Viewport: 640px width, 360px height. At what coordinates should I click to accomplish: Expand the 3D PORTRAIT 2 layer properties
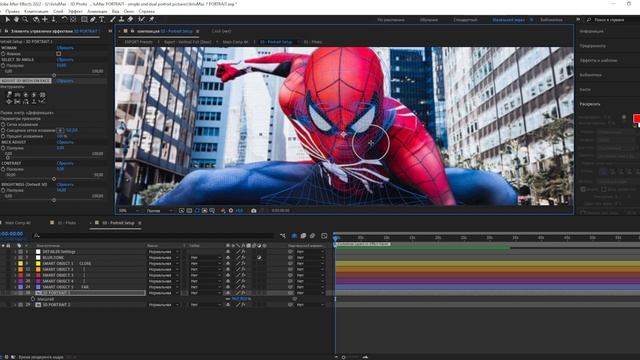(x=15, y=305)
